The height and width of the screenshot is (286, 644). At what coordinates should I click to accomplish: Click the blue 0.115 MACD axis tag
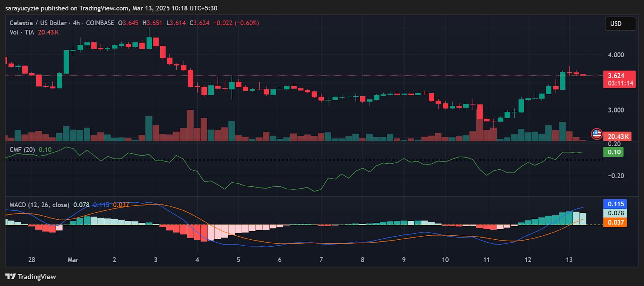(615, 204)
